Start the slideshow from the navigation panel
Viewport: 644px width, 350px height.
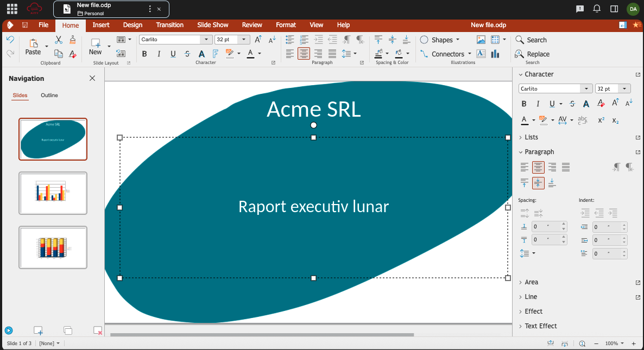9,330
